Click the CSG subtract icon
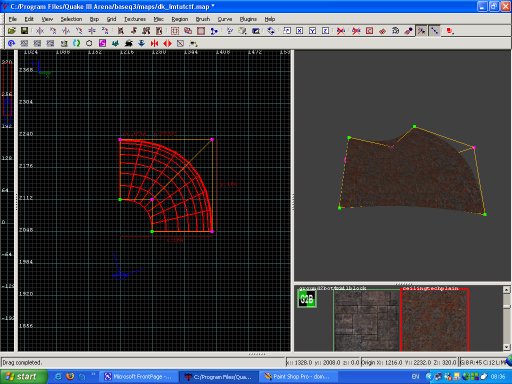Screen dimensions: 512x384 coord(175,31)
